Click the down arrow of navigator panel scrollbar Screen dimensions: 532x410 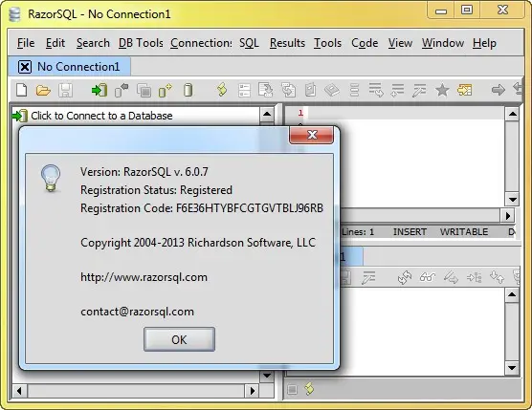click(267, 375)
